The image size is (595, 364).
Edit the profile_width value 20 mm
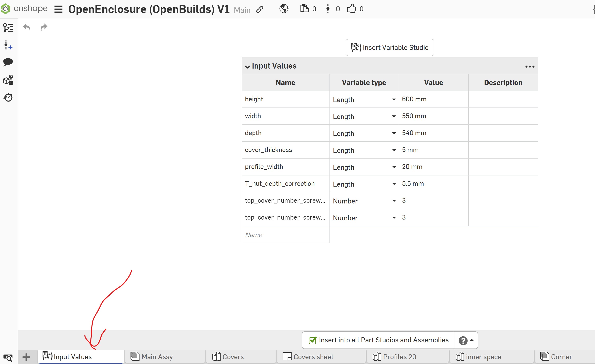click(x=434, y=167)
